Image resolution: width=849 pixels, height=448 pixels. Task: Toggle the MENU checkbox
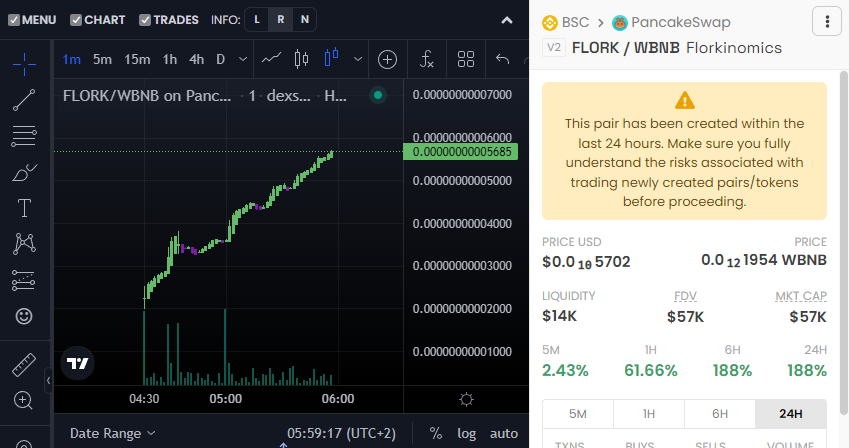click(14, 20)
